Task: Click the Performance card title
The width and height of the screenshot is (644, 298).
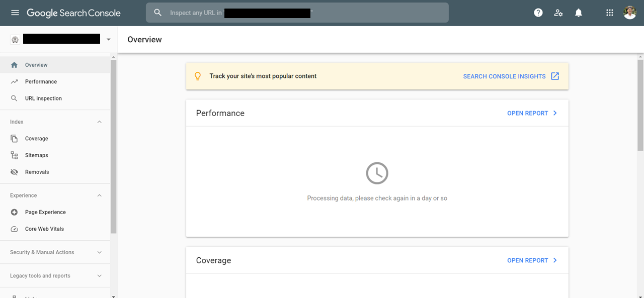Action: pos(220,113)
